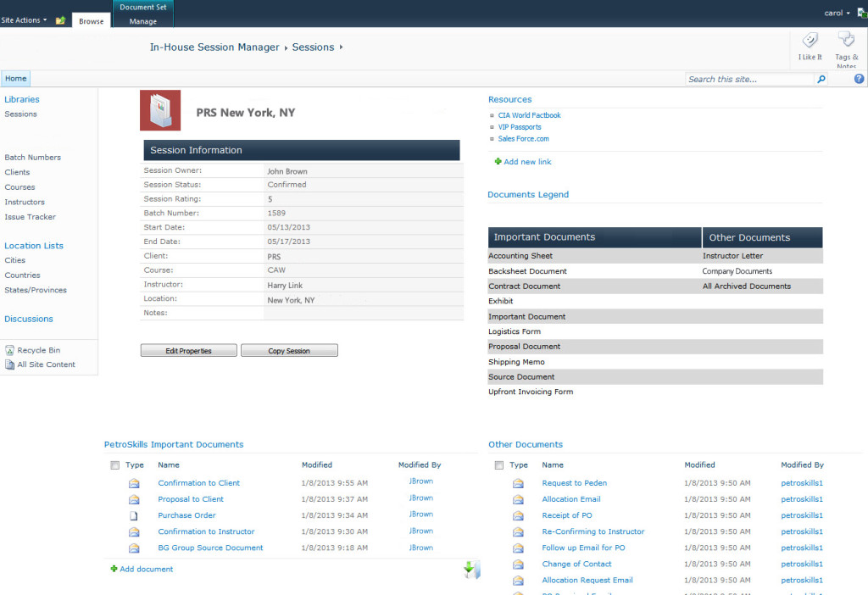Click in the Search this site field
Screen dimensions: 868x595
click(x=749, y=79)
